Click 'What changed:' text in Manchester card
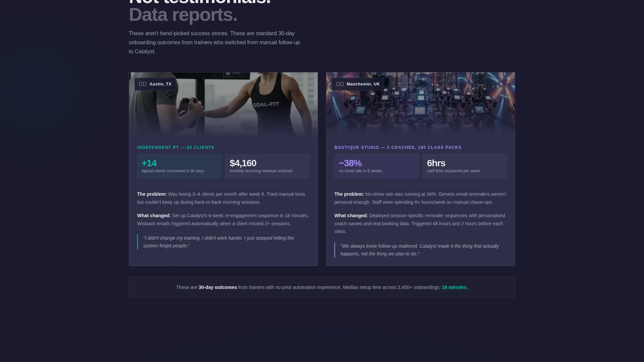This screenshot has width=644, height=362. (x=351, y=216)
